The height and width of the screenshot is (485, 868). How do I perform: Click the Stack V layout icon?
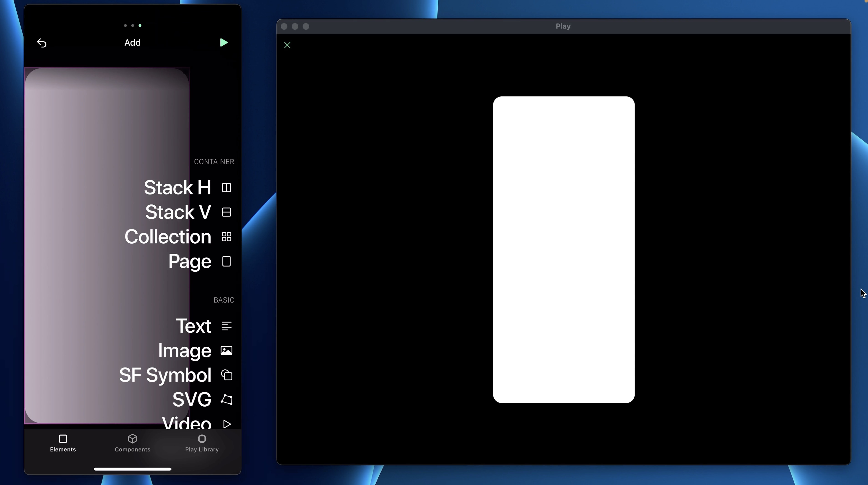226,212
